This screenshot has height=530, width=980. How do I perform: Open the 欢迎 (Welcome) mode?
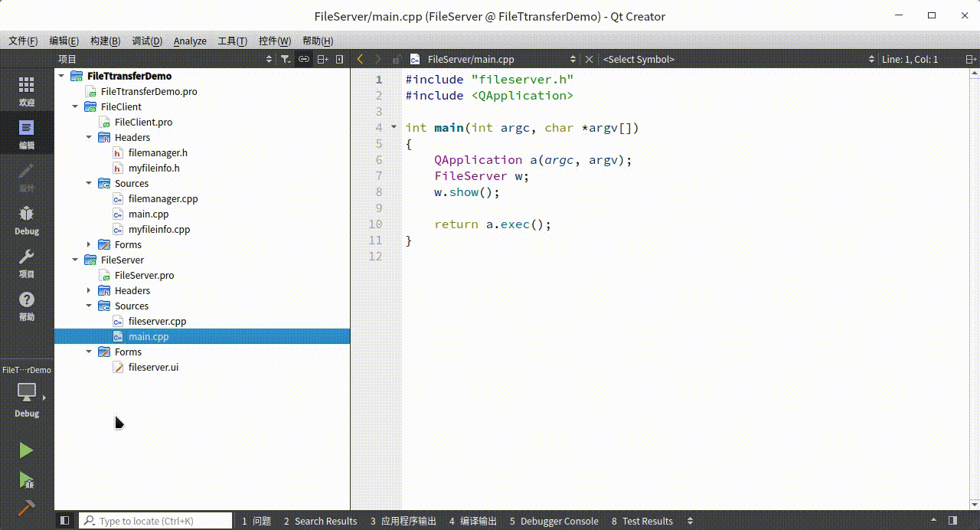27,91
